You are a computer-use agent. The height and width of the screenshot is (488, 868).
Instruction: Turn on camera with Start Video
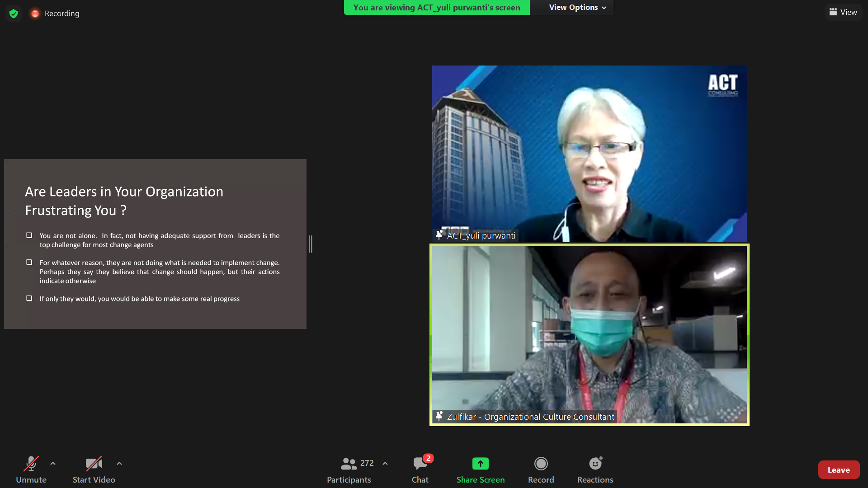click(94, 469)
